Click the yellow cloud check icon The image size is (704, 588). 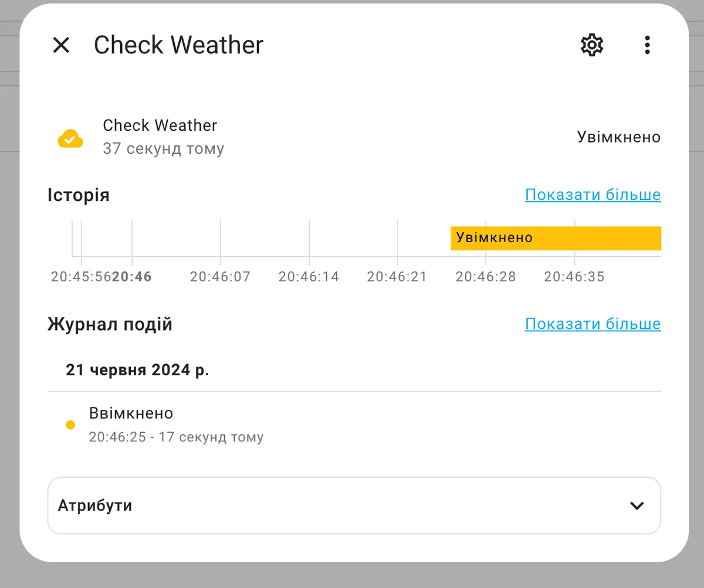70,139
